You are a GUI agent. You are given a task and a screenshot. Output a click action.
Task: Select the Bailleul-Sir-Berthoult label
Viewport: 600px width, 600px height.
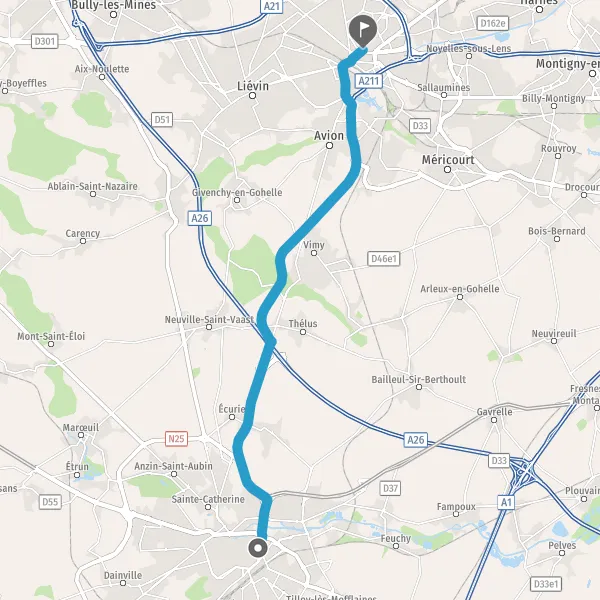click(x=419, y=379)
